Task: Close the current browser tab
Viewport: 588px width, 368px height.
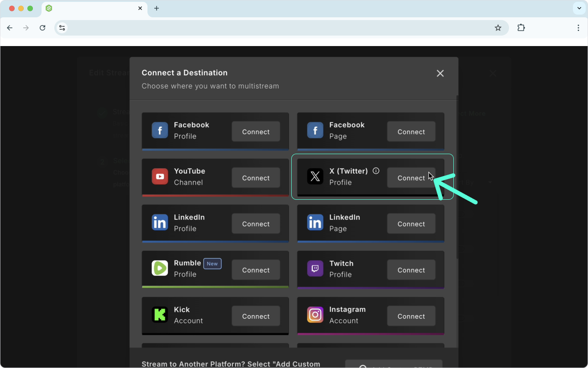Action: click(x=140, y=8)
